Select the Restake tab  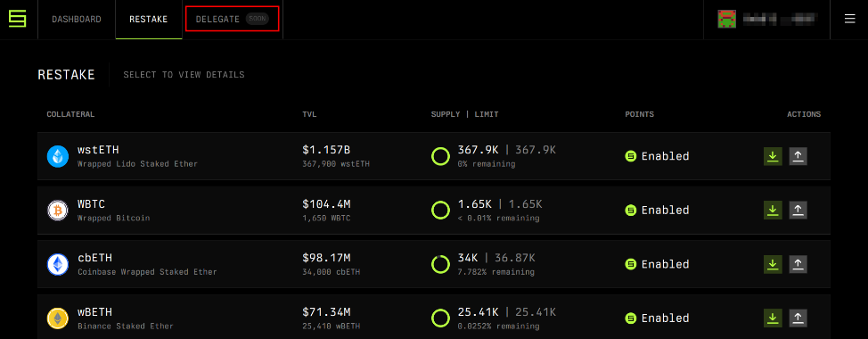pyautogui.click(x=148, y=20)
